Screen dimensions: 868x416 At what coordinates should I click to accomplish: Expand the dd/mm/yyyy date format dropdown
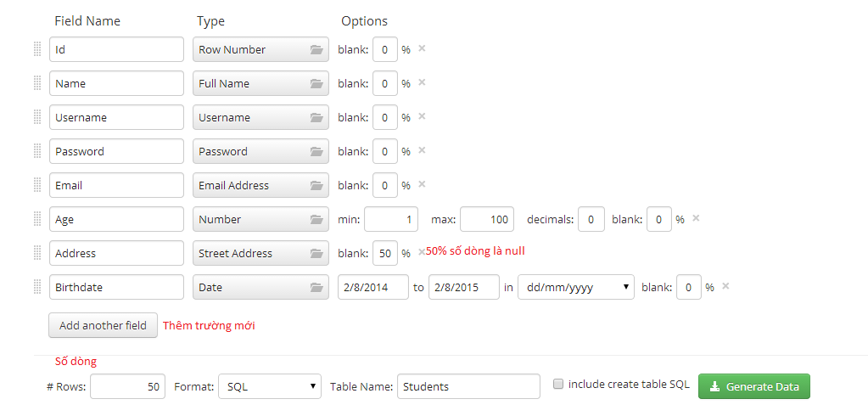(x=576, y=287)
